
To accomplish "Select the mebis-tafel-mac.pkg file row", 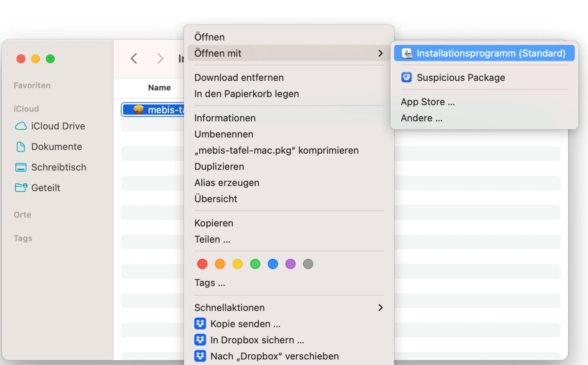I will 155,110.
